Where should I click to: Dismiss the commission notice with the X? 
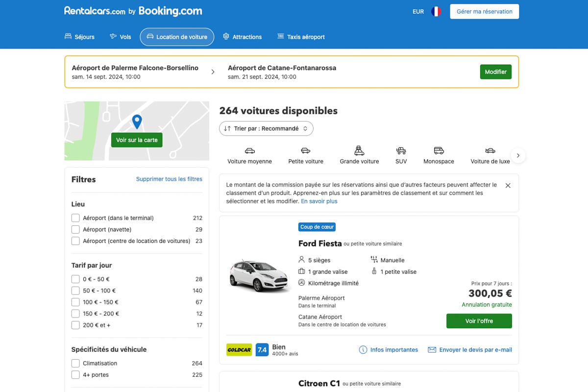[x=508, y=186]
